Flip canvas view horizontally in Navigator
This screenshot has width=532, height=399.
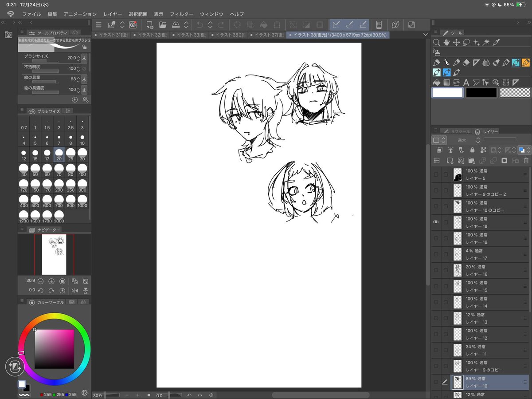pyautogui.click(x=74, y=290)
